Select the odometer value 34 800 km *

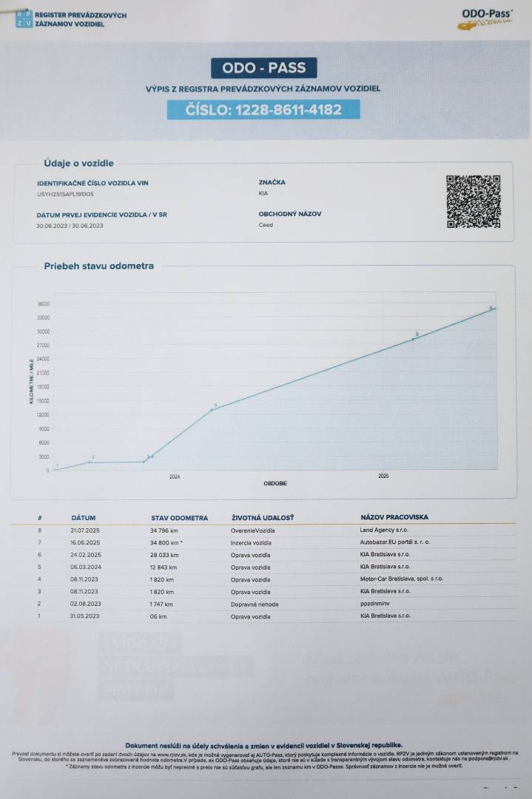(166, 543)
